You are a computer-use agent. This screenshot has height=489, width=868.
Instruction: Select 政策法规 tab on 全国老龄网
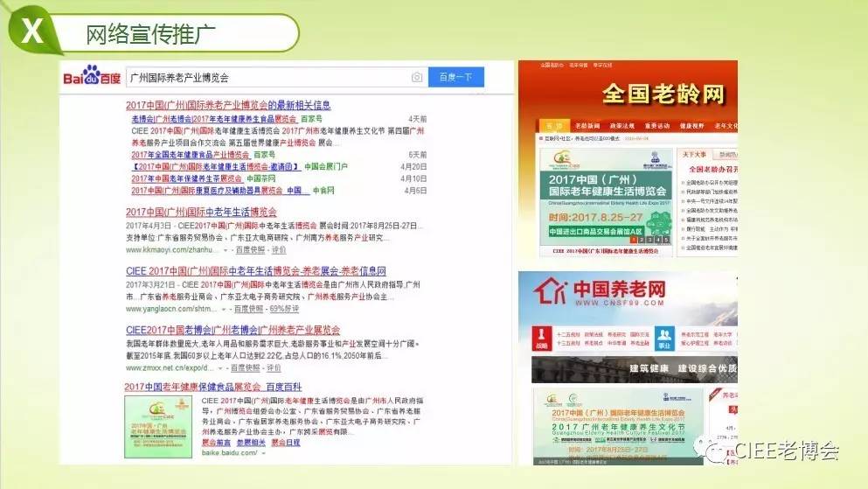click(x=622, y=126)
